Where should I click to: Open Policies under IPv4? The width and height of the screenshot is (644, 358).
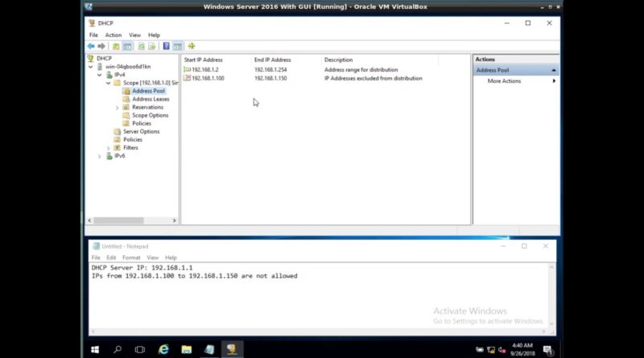pyautogui.click(x=132, y=140)
